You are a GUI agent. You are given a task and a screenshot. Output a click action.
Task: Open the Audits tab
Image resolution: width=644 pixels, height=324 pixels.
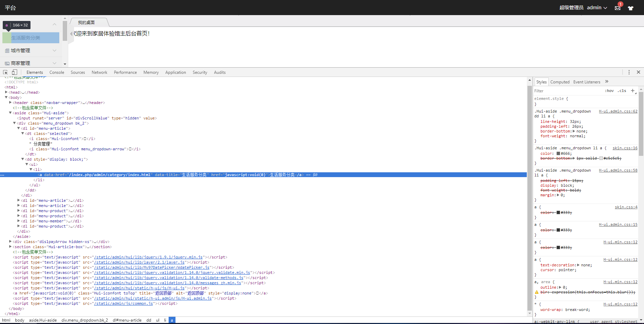[220, 72]
